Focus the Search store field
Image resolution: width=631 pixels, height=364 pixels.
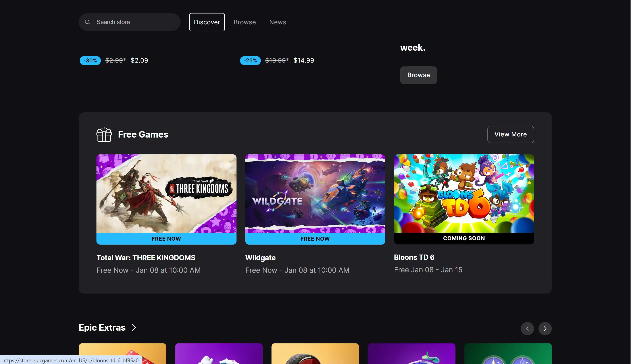(130, 22)
